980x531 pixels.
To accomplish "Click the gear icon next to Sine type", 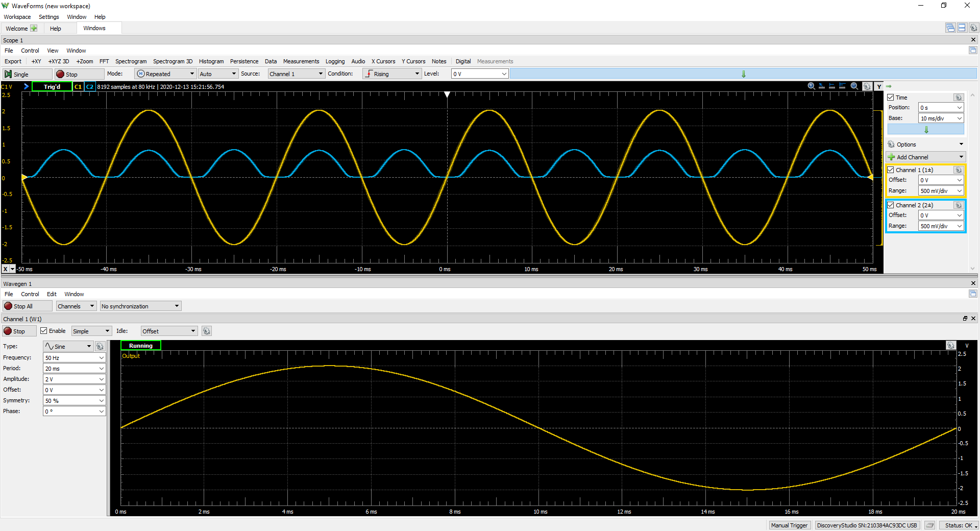I will coord(100,346).
